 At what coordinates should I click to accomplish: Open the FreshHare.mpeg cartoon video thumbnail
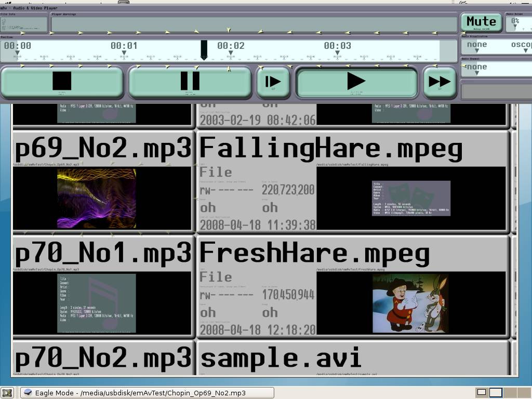pos(410,303)
